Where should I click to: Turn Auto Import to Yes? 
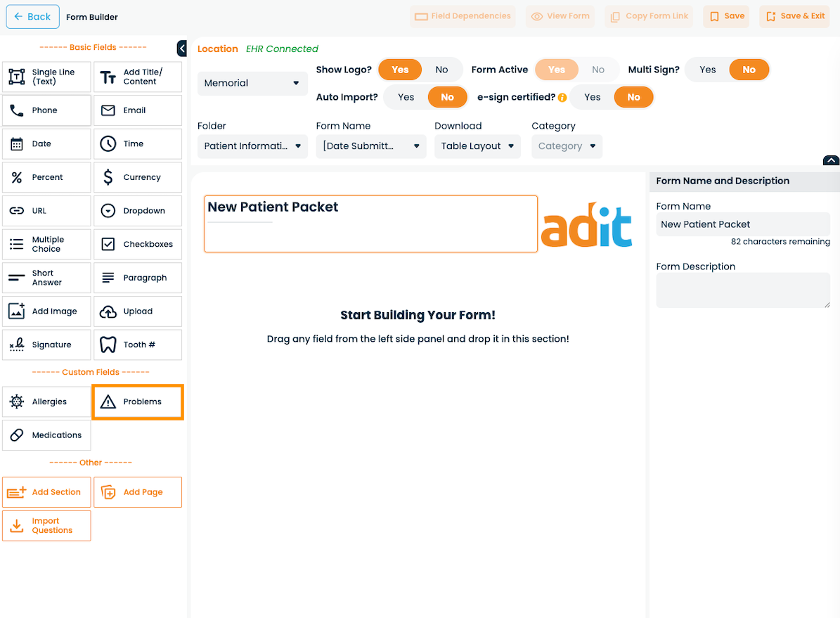(406, 97)
